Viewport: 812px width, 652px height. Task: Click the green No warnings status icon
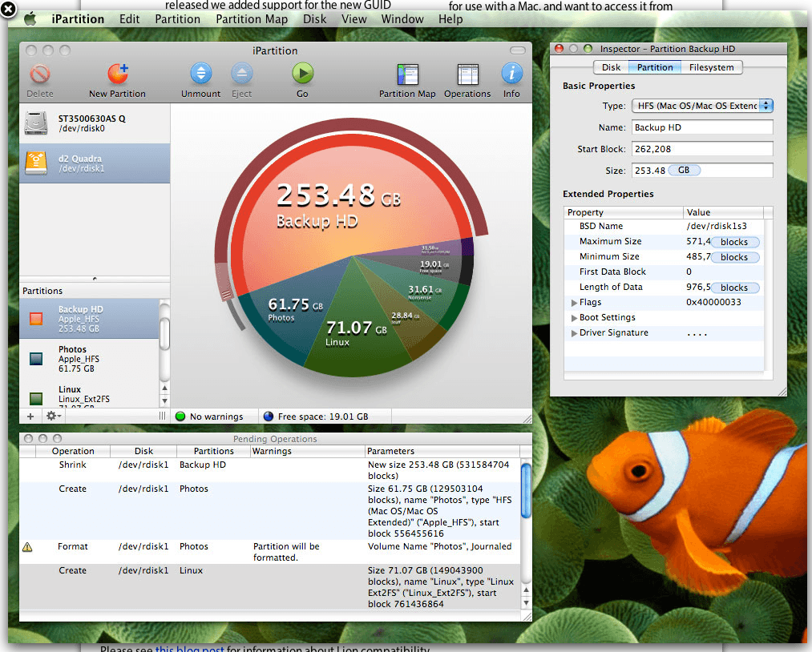[x=180, y=417]
